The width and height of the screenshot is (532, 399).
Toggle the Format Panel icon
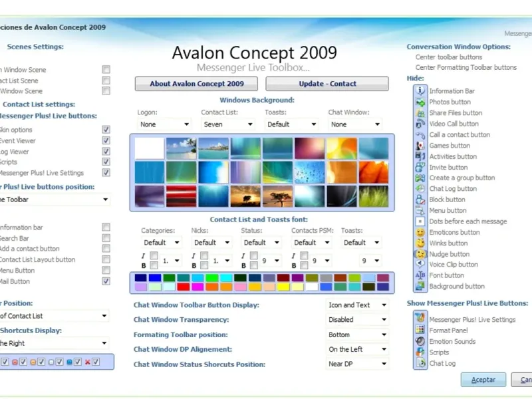pyautogui.click(x=420, y=329)
